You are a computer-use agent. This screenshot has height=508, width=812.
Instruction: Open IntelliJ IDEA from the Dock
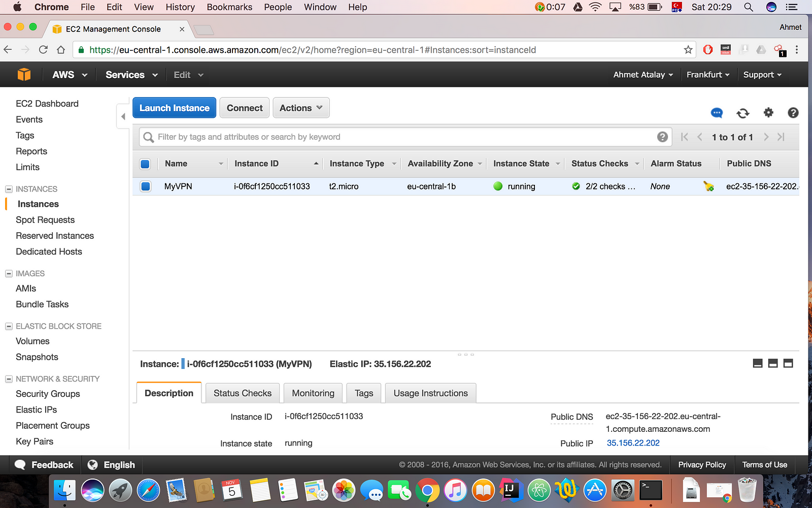tap(511, 491)
